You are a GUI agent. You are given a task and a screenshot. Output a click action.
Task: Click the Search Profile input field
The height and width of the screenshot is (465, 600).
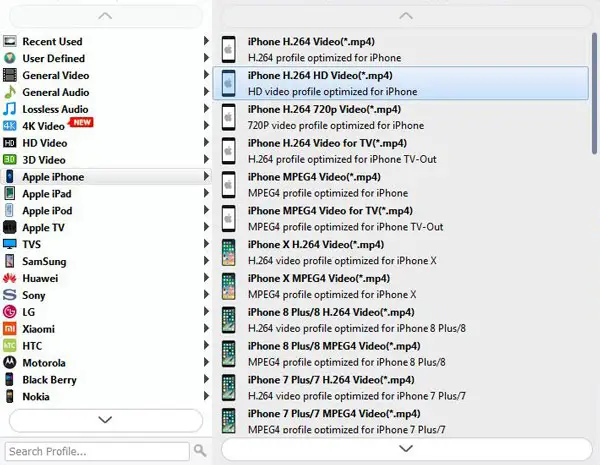click(x=97, y=451)
